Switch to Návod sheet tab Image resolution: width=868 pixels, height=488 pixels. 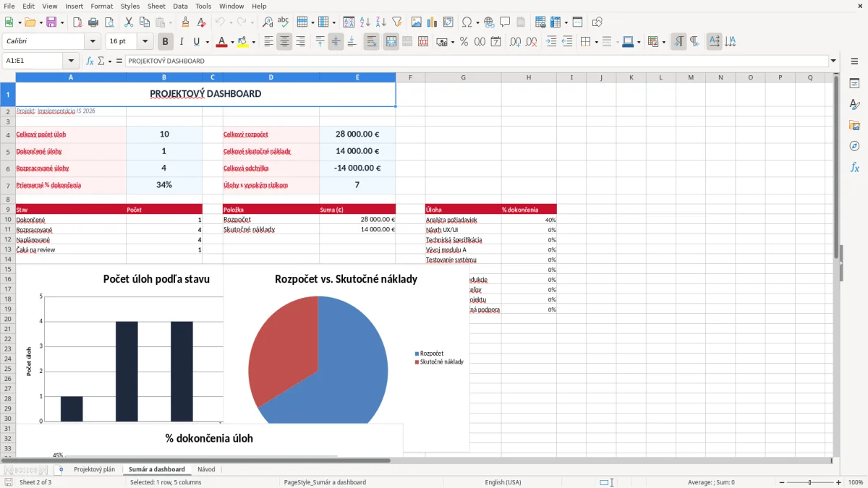pyautogui.click(x=206, y=469)
